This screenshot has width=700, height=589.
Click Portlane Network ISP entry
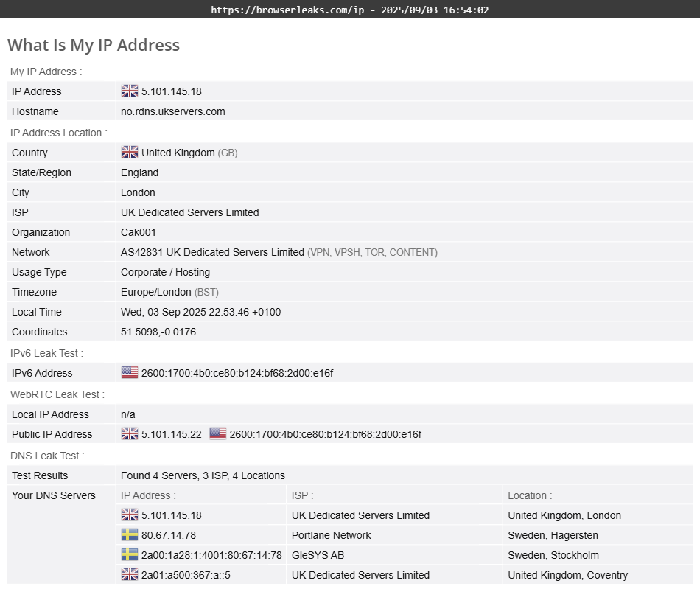(x=332, y=535)
